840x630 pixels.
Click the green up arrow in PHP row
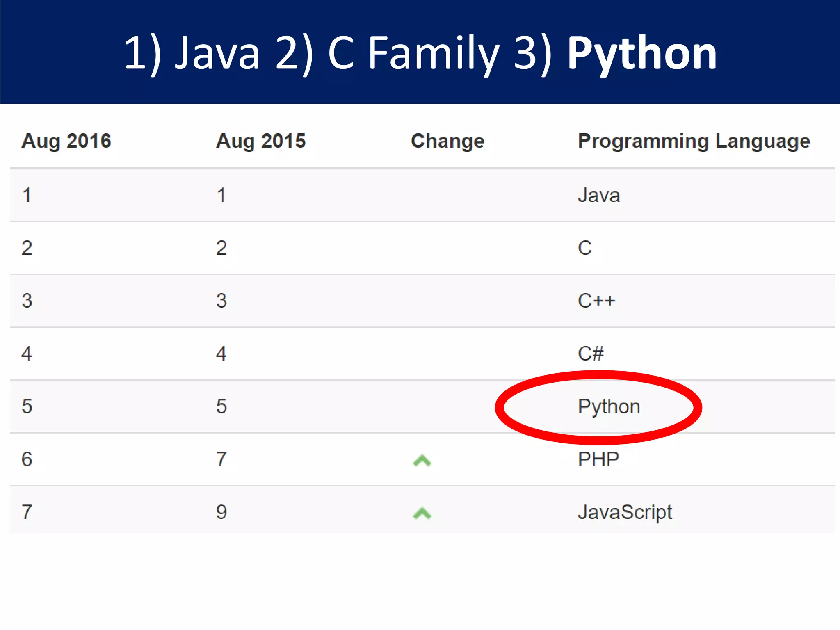coord(422,461)
